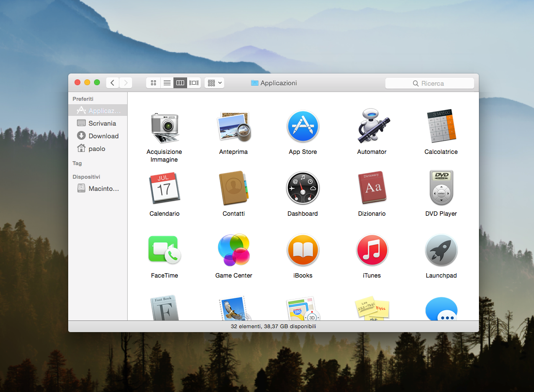This screenshot has width=534, height=392.
Task: Open the Macintosh disk in Dispositivi
Action: tap(98, 188)
